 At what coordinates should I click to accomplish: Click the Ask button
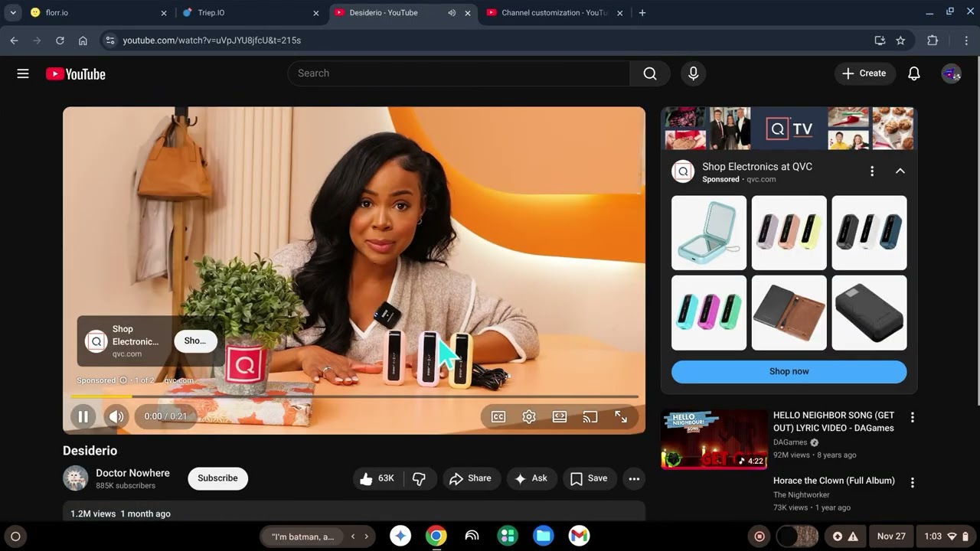click(531, 478)
